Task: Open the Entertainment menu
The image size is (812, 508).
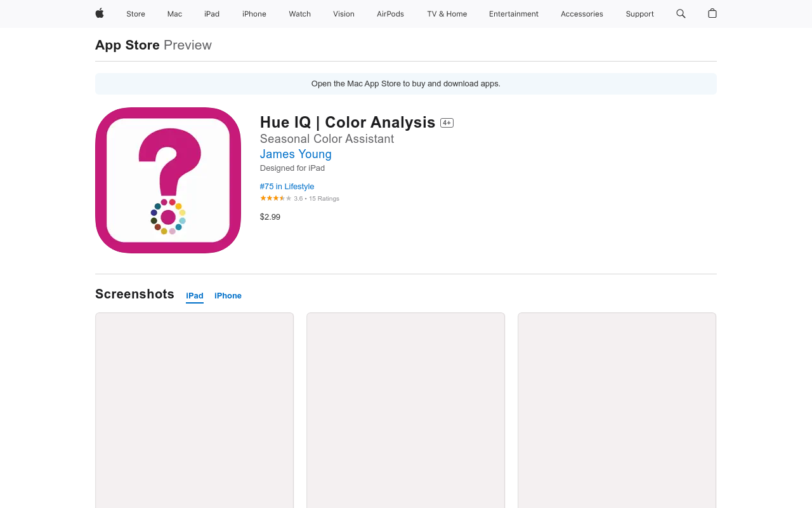Action: point(514,14)
